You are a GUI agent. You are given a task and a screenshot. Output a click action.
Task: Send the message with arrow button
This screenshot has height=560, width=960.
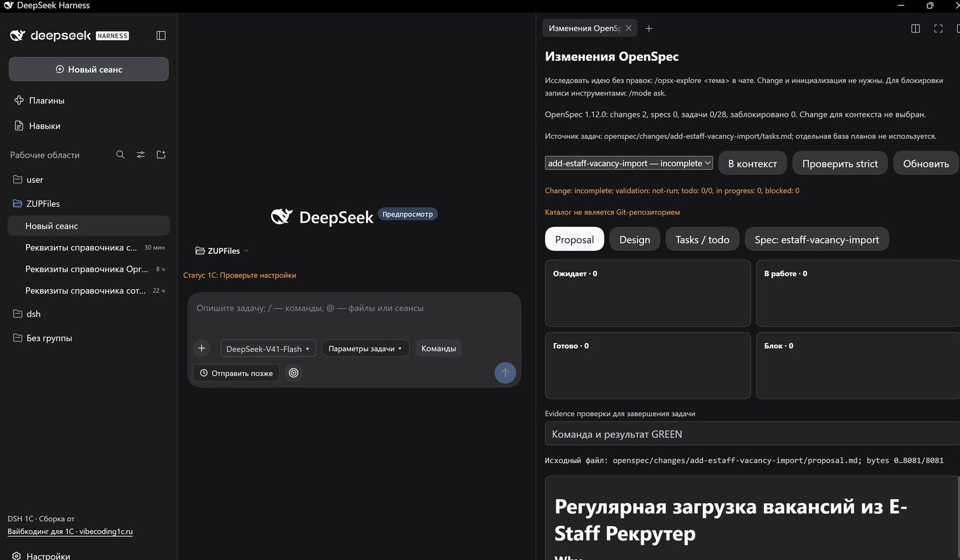(x=505, y=373)
